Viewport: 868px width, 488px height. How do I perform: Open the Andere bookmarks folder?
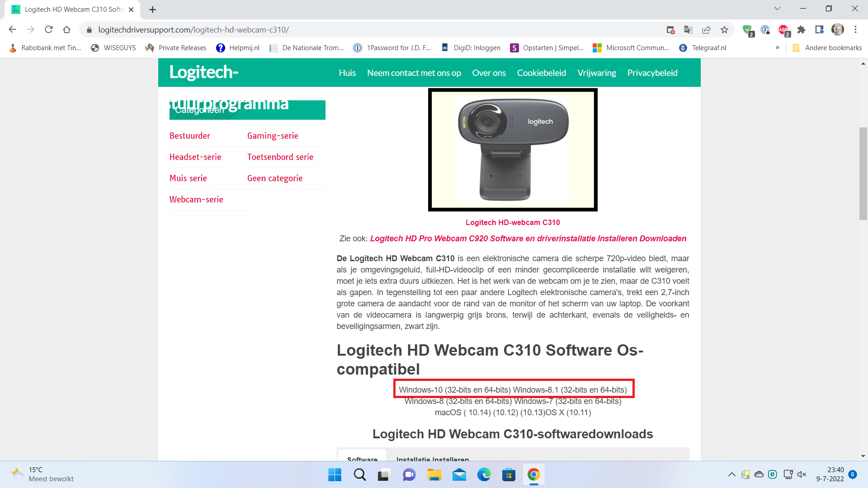coord(827,48)
